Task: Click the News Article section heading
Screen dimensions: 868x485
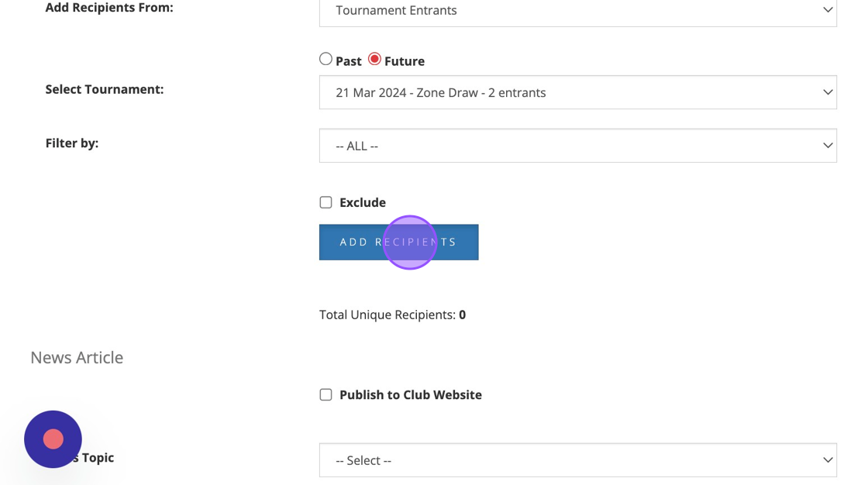Action: tap(77, 357)
